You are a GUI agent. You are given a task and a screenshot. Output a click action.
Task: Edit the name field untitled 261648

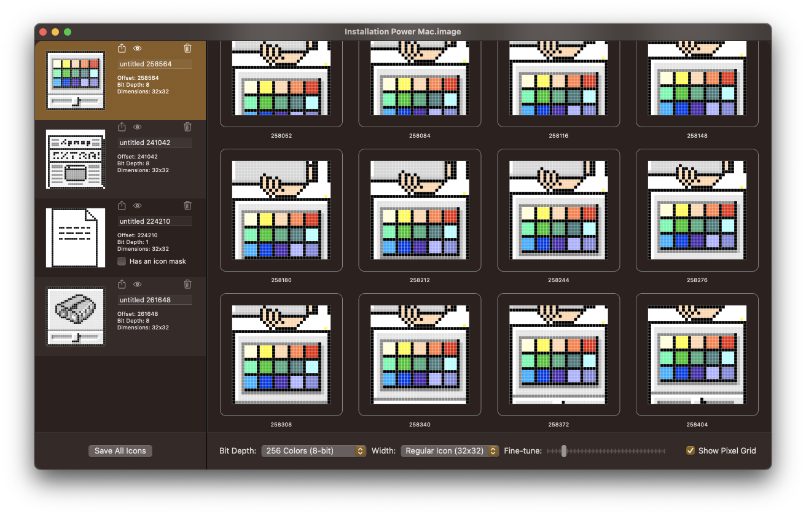pyautogui.click(x=155, y=300)
